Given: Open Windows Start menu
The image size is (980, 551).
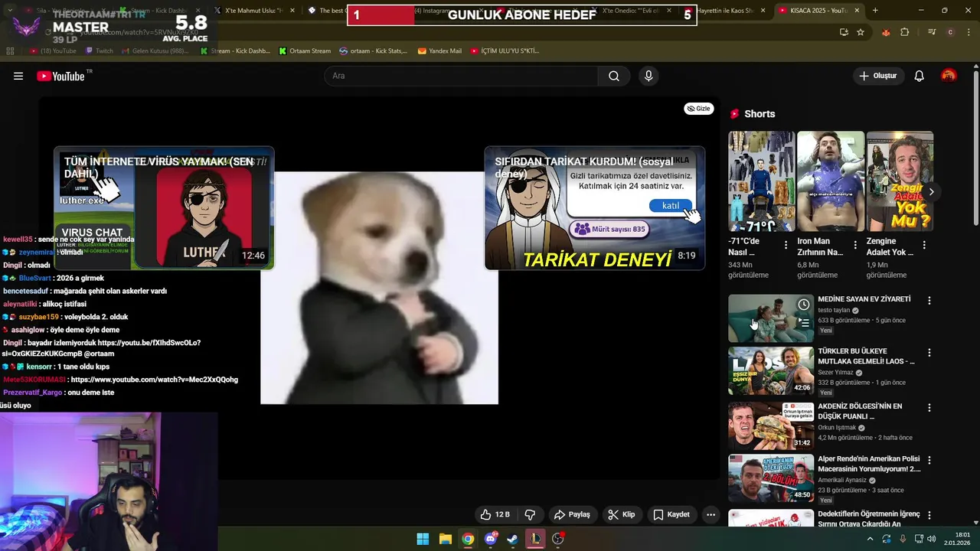Looking at the screenshot, I should [x=423, y=539].
